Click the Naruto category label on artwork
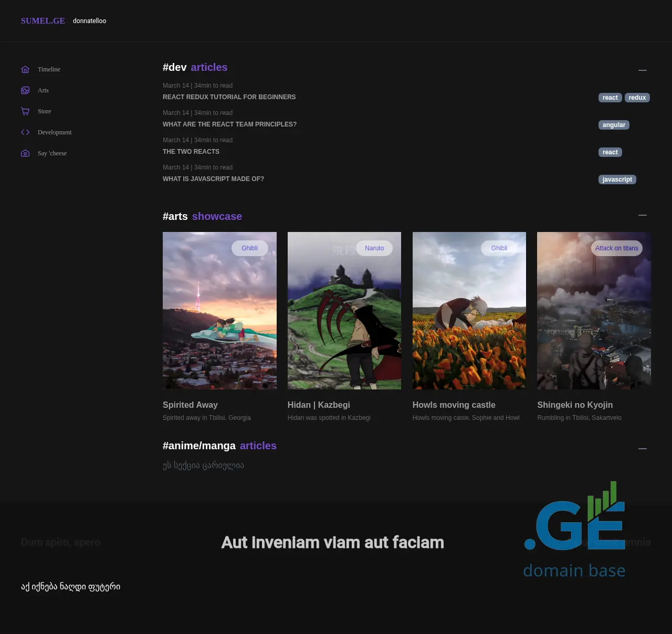The width and height of the screenshot is (672, 634). [374, 248]
